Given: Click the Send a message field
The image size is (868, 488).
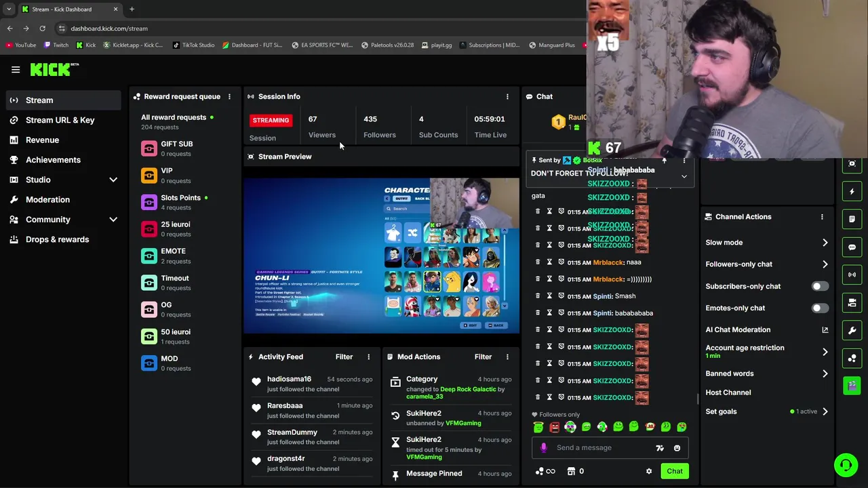Looking at the screenshot, I should click(602, 448).
